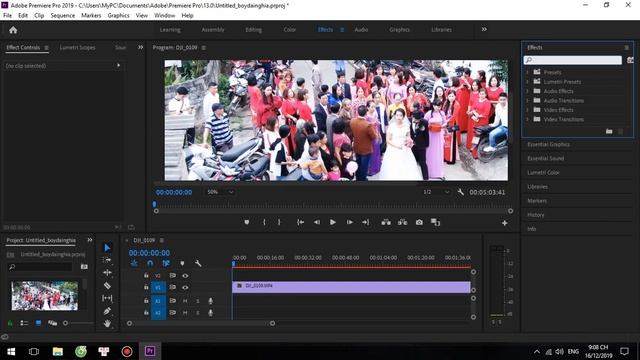Toggle Snap in timeline
This screenshot has width=640, height=360.
click(150, 264)
